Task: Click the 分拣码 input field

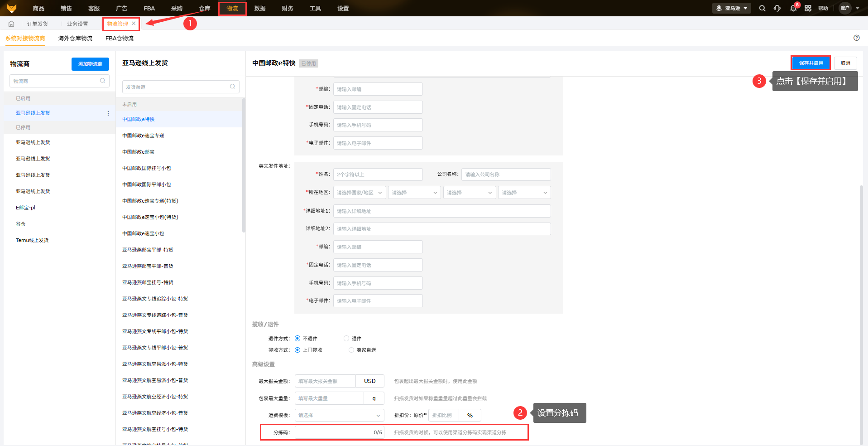Action: point(340,432)
